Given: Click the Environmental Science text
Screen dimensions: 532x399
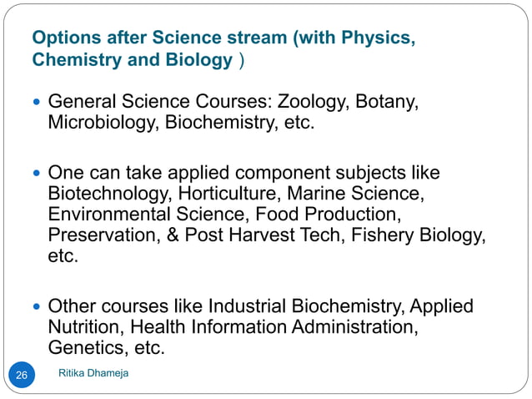Looking at the screenshot, I should [x=146, y=215].
